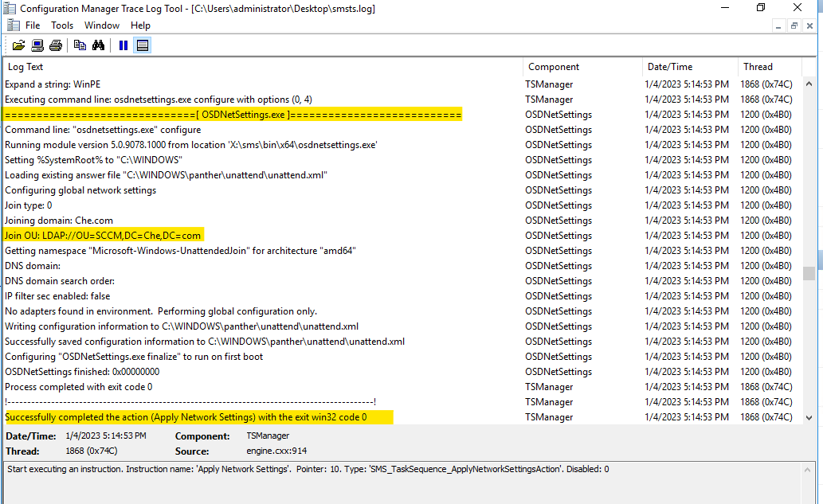Minimize the inner smsts.log document window
Image resolution: width=823 pixels, height=504 pixels.
tap(778, 25)
